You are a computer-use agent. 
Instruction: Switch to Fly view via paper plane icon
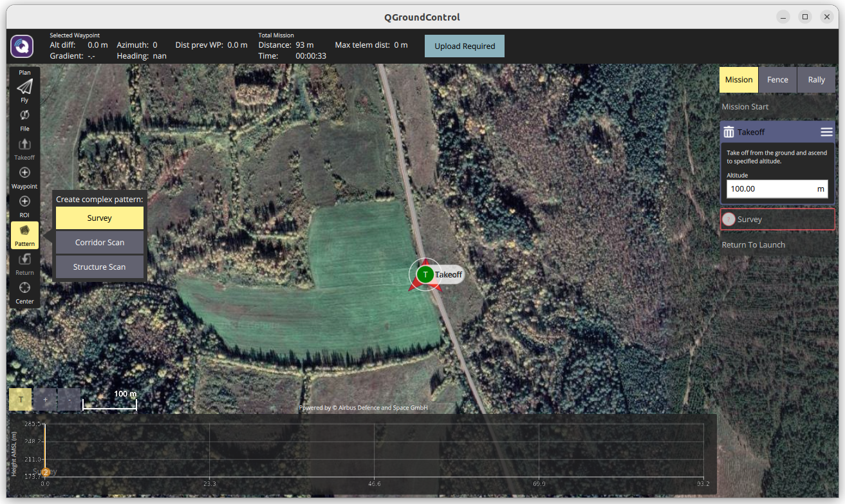point(24,88)
